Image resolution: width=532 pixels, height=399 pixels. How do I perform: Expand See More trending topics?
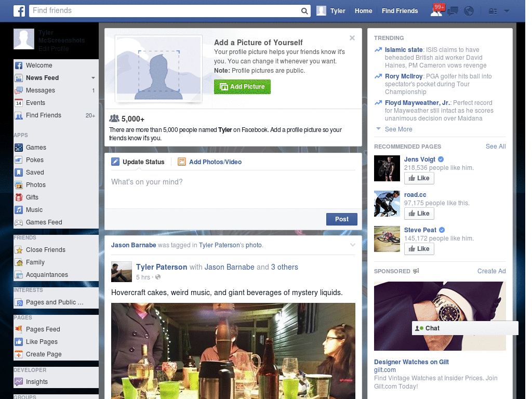point(398,129)
